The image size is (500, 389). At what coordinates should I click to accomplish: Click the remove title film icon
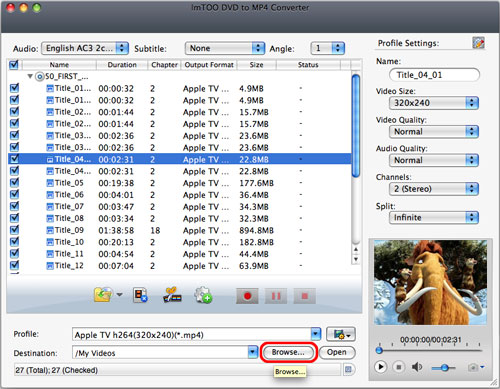(x=140, y=295)
